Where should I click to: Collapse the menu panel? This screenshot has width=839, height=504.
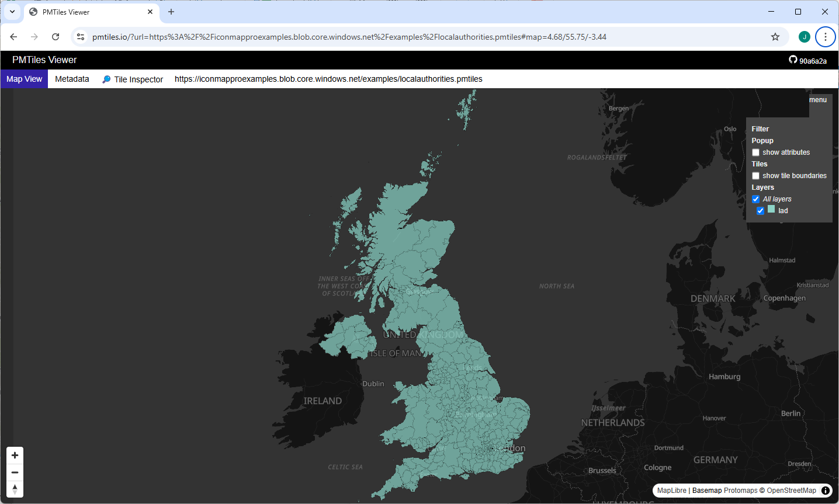[x=817, y=100]
